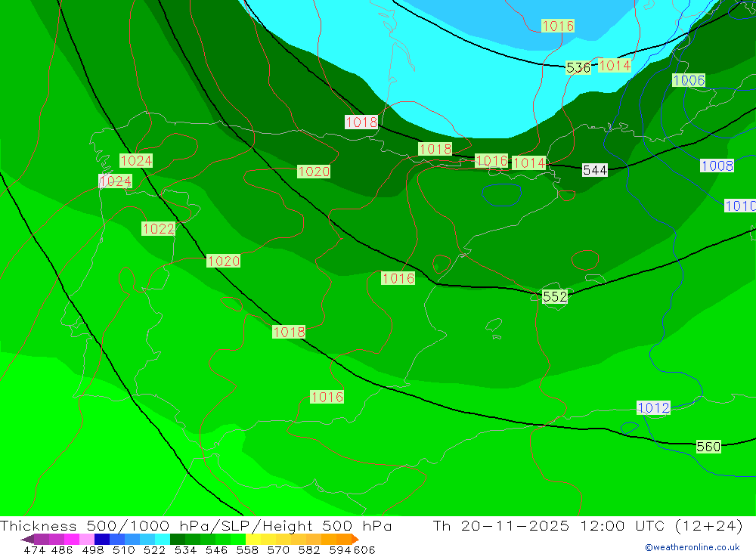756x554 pixels.
Task: Click the date 'Th 20-11-2025 12:00 UTC'
Action: 549,525
